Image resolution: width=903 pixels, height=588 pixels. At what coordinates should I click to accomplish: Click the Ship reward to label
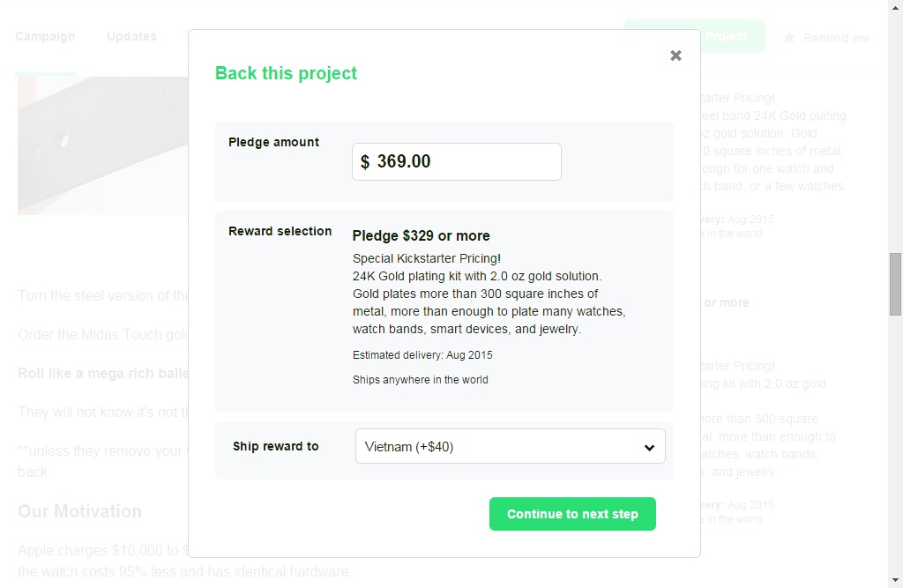[275, 446]
